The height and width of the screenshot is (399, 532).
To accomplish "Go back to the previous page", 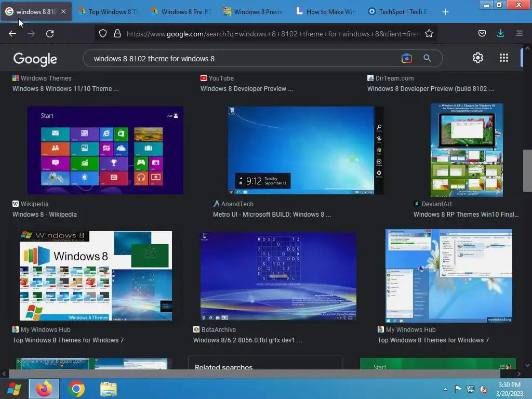I will [12, 34].
